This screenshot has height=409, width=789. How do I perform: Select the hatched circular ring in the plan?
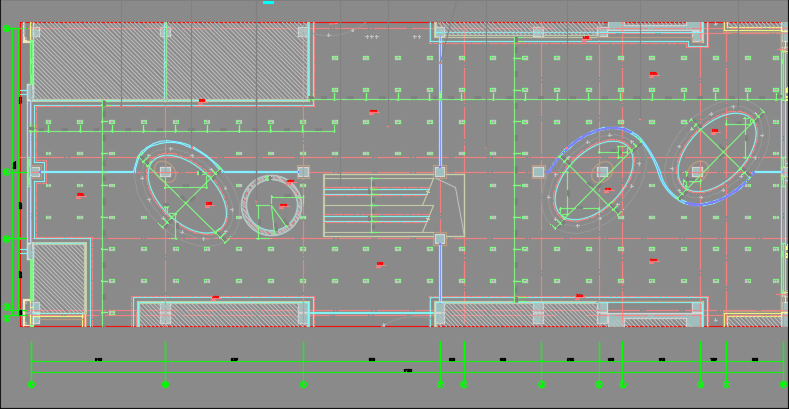coord(272,205)
